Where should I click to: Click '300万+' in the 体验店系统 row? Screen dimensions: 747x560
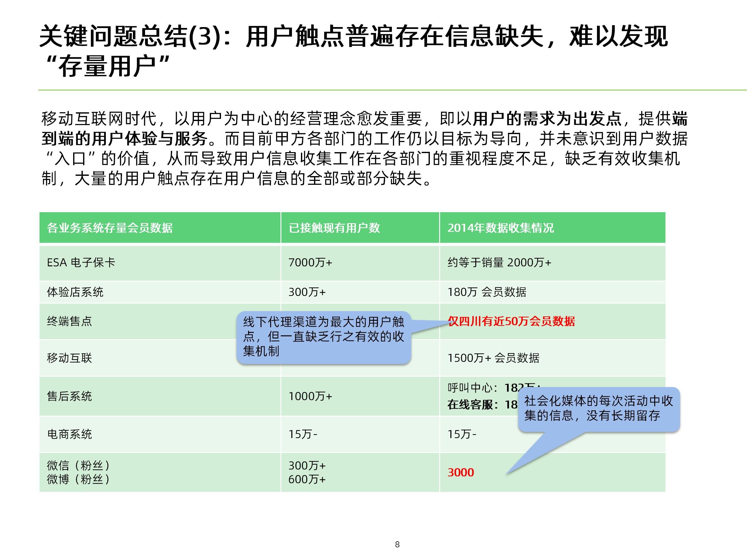tap(307, 292)
